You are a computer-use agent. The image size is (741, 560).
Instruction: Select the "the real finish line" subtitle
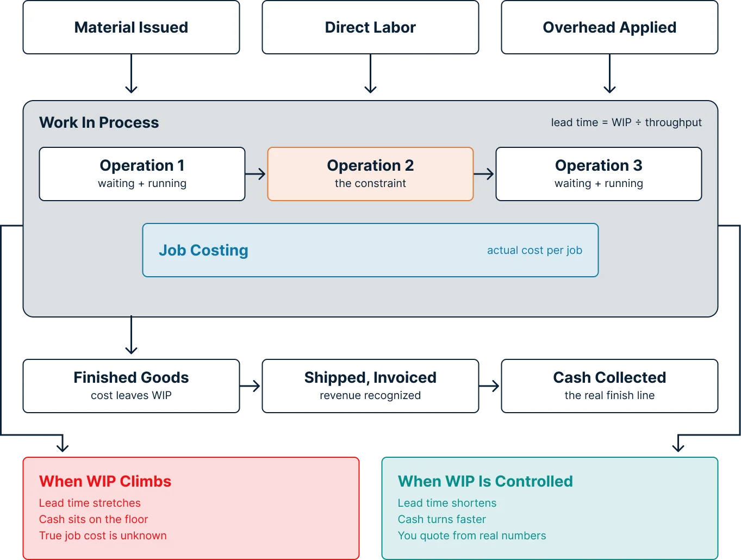tap(609, 395)
